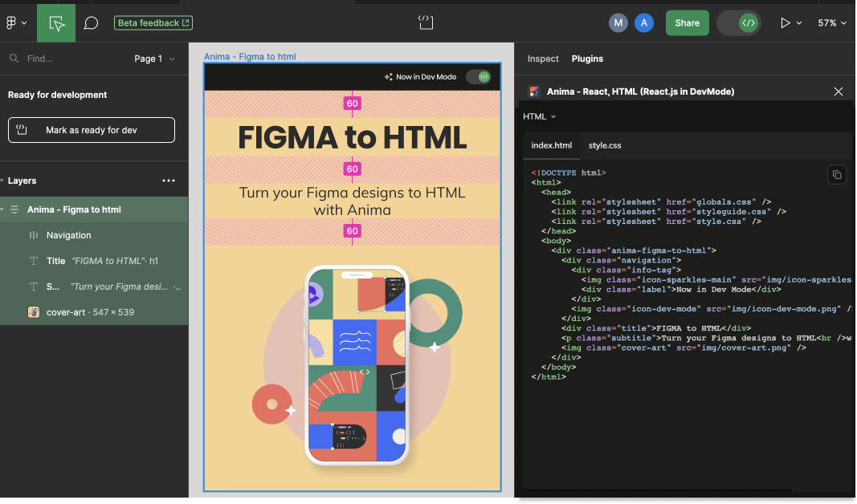Click the DOCTYPE html code line
This screenshot has height=504, width=857.
tap(569, 173)
